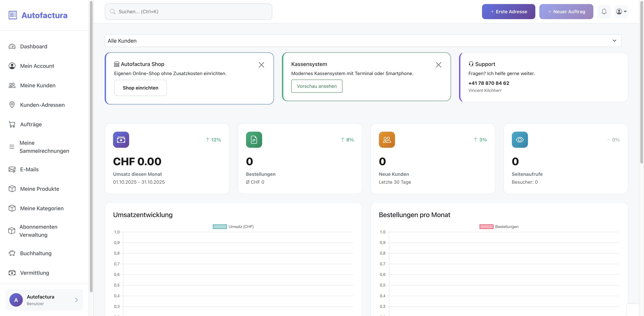Viewport: 644px width, 316px height.
Task: Click the Buchhaltung chat icon
Action: pos(12,253)
